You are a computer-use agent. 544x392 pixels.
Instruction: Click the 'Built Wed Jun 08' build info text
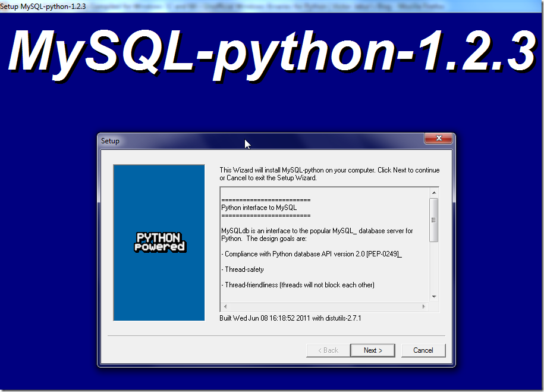click(x=290, y=318)
